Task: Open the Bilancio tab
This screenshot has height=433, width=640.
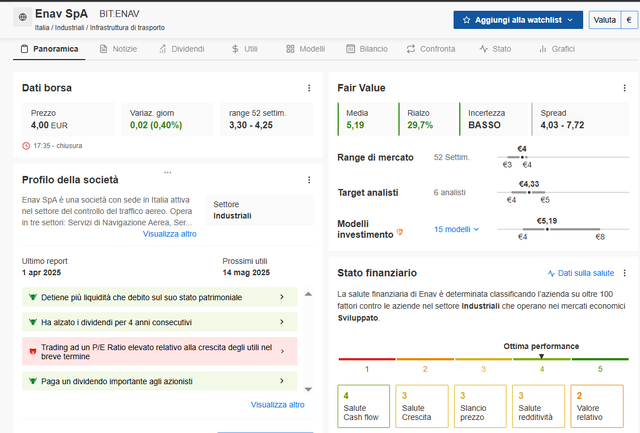Action: [x=367, y=49]
